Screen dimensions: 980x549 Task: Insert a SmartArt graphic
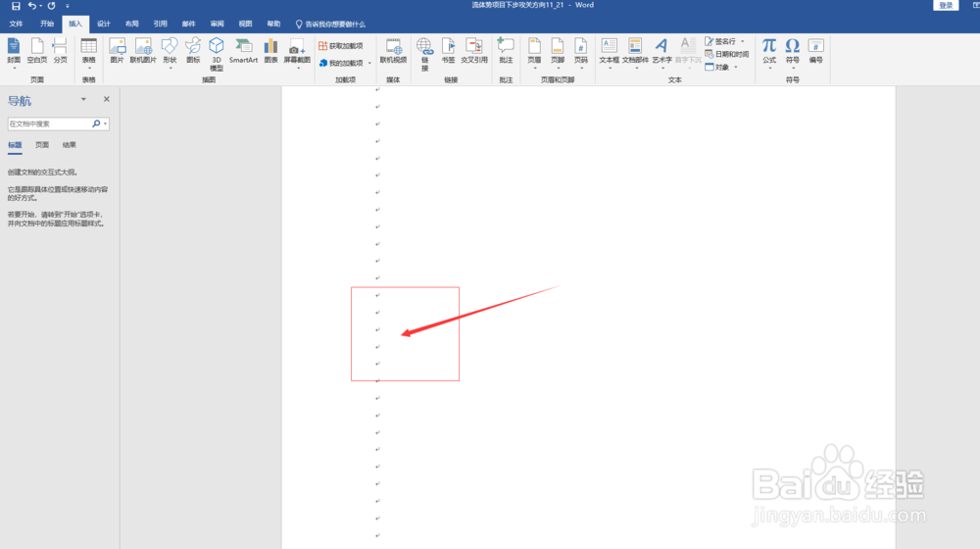point(243,51)
